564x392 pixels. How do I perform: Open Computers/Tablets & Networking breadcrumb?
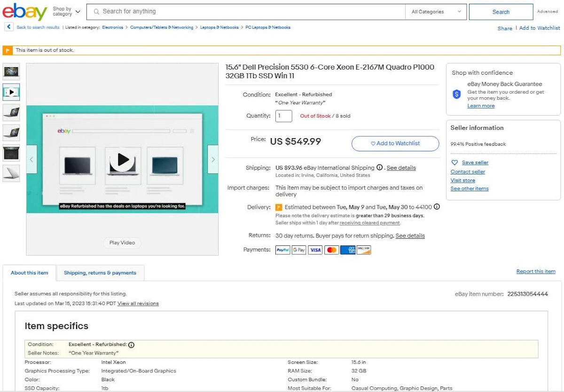[162, 27]
